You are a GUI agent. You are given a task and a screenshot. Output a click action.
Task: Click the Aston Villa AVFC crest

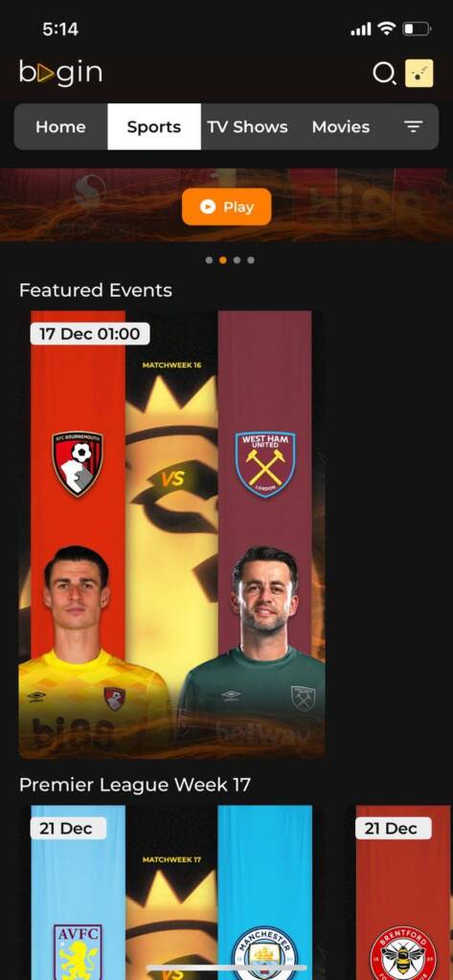tap(78, 952)
